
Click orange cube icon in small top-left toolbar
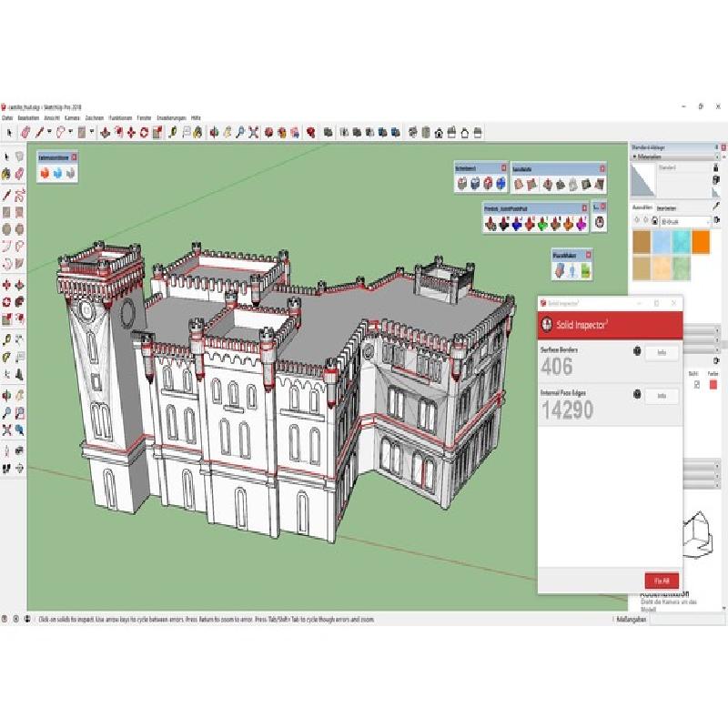pyautogui.click(x=45, y=173)
